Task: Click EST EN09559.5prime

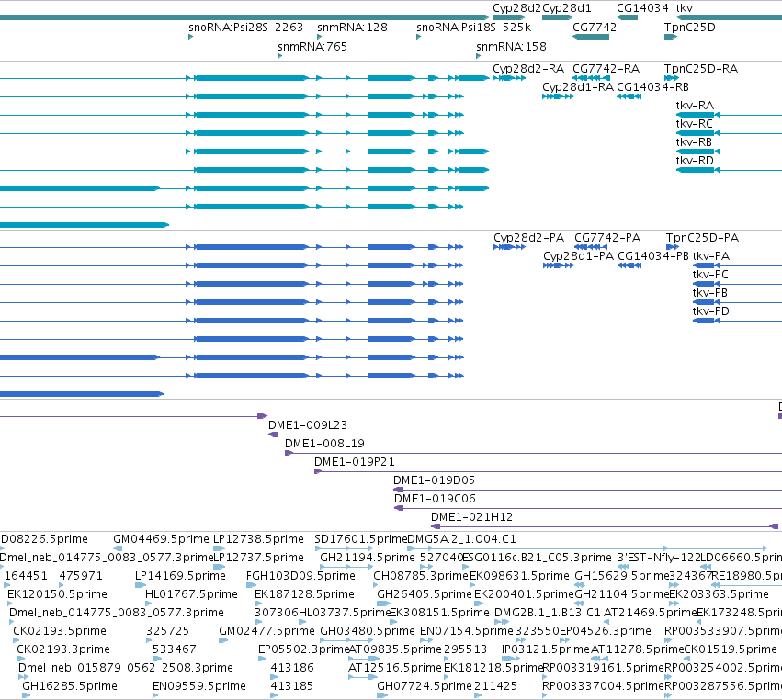Action: point(199,686)
